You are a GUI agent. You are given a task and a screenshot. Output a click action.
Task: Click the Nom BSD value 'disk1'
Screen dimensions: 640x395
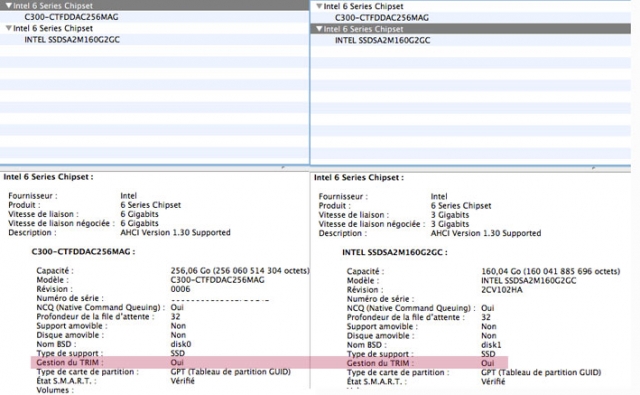(491, 345)
